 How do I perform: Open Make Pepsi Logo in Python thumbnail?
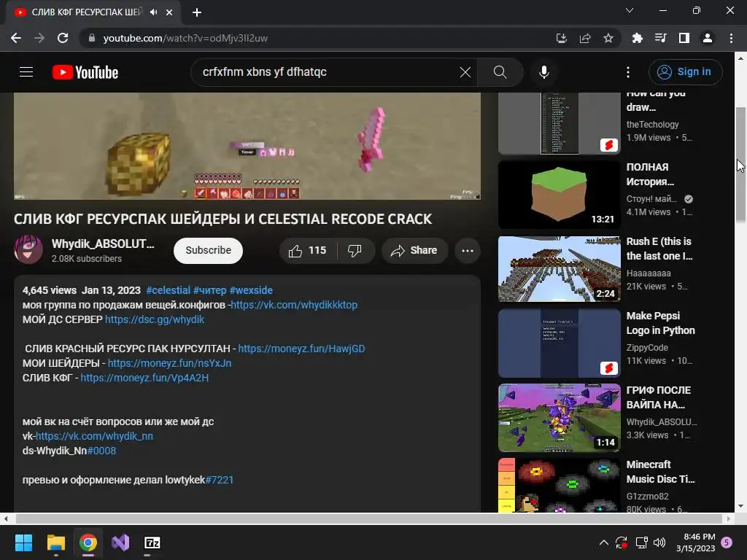tap(560, 343)
